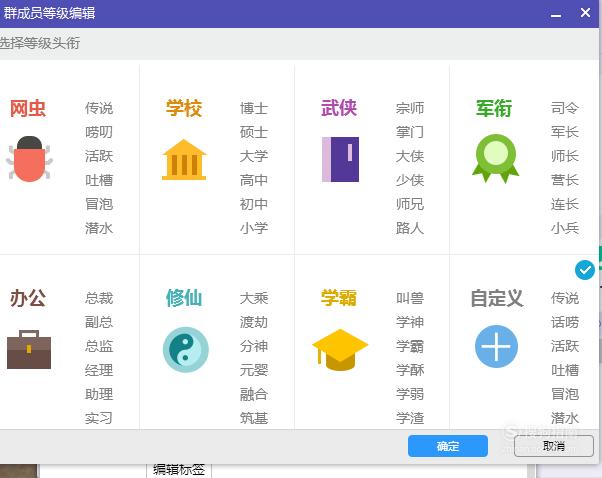The height and width of the screenshot is (478, 602).
Task: Select the 网虫 category heading
Action: pyautogui.click(x=28, y=109)
